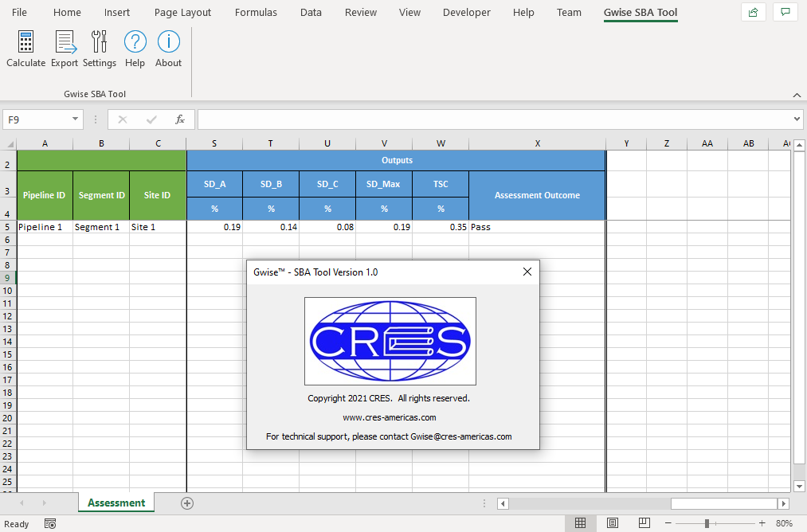Click the Insert Function fx icon

point(179,119)
